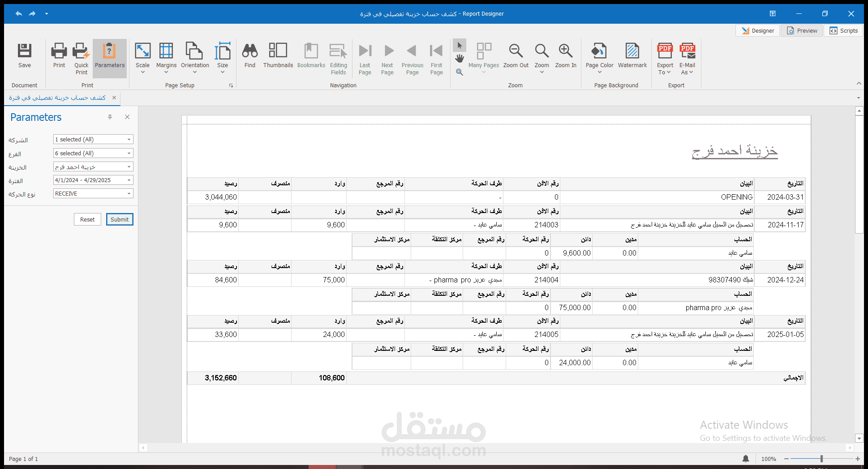Screen dimensions: 868x469
Task: Open the quick access toolbar dropdown
Action: point(47,14)
